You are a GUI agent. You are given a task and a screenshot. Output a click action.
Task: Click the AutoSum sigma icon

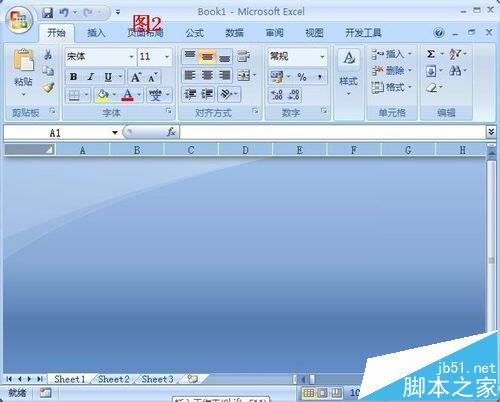pos(431,54)
